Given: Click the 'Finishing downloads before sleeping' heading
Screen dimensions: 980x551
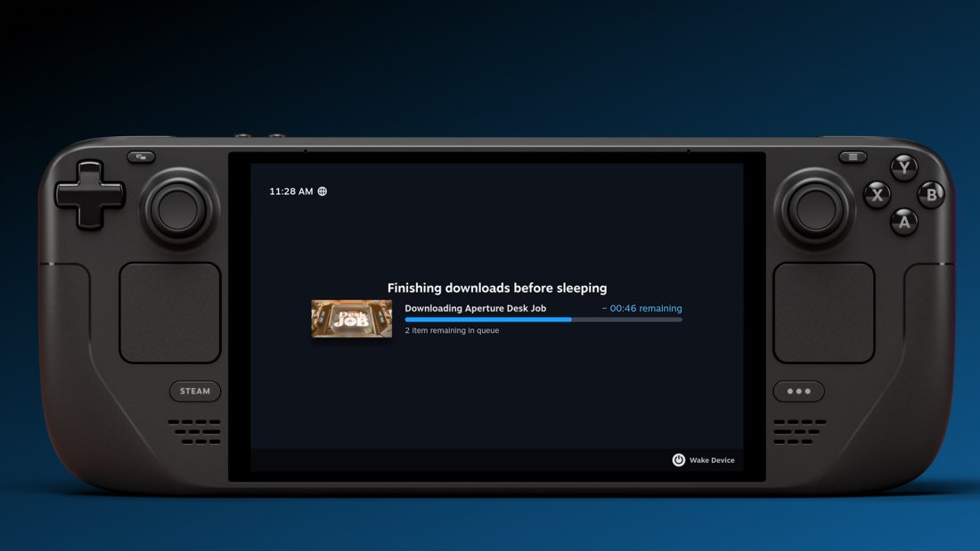Looking at the screenshot, I should pos(497,288).
